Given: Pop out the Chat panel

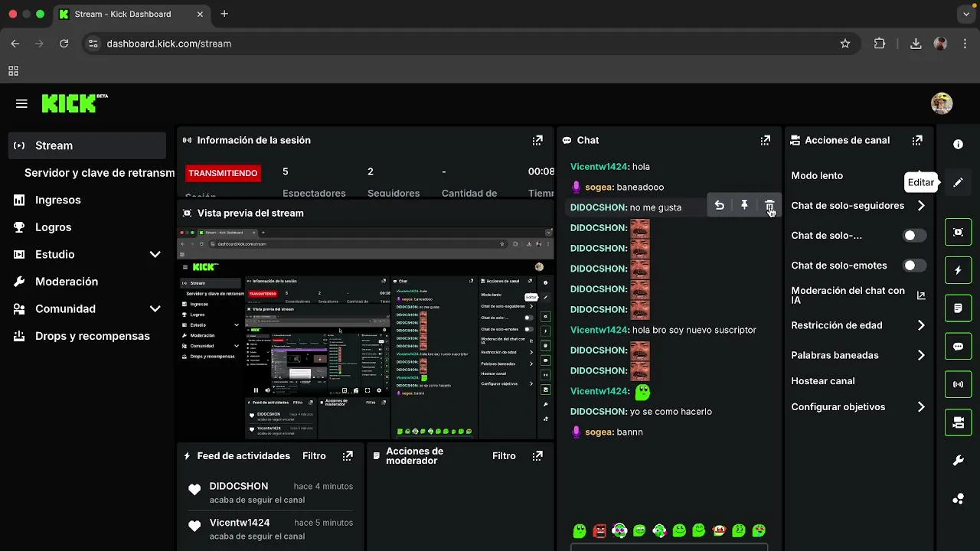Looking at the screenshot, I should pos(765,140).
